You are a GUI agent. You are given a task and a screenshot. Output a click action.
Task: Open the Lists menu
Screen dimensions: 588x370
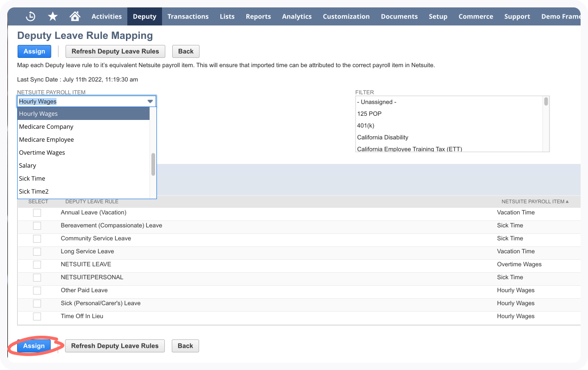227,16
